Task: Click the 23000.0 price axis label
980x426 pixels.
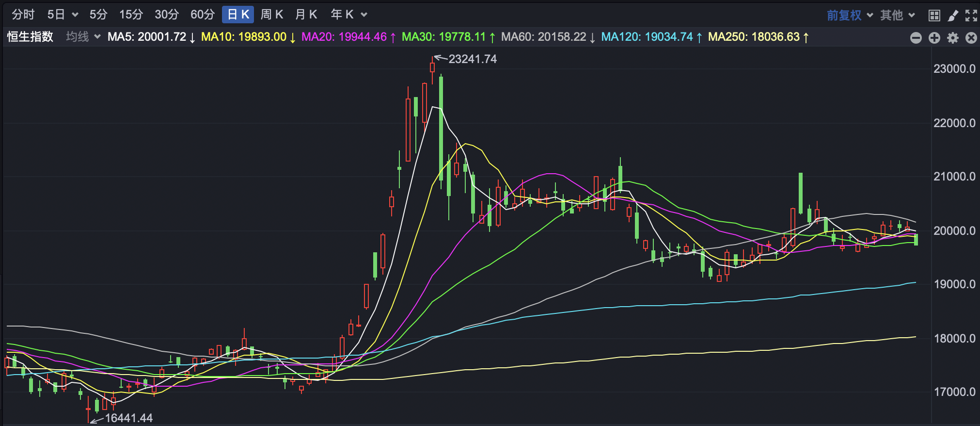Action: click(x=954, y=69)
